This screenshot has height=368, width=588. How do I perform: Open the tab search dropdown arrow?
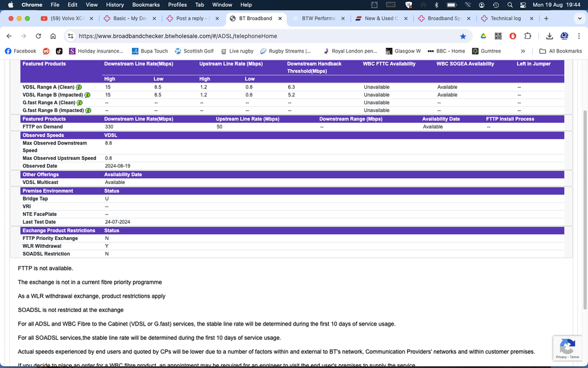(580, 18)
